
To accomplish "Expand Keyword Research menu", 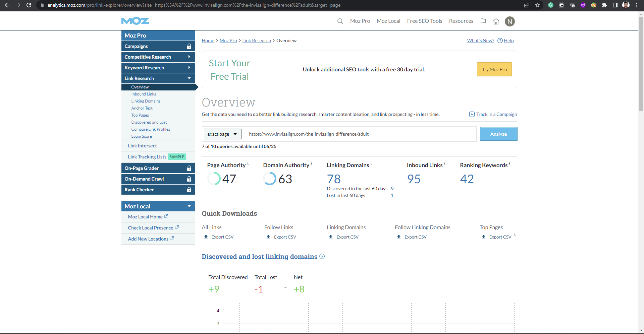I will click(x=158, y=68).
